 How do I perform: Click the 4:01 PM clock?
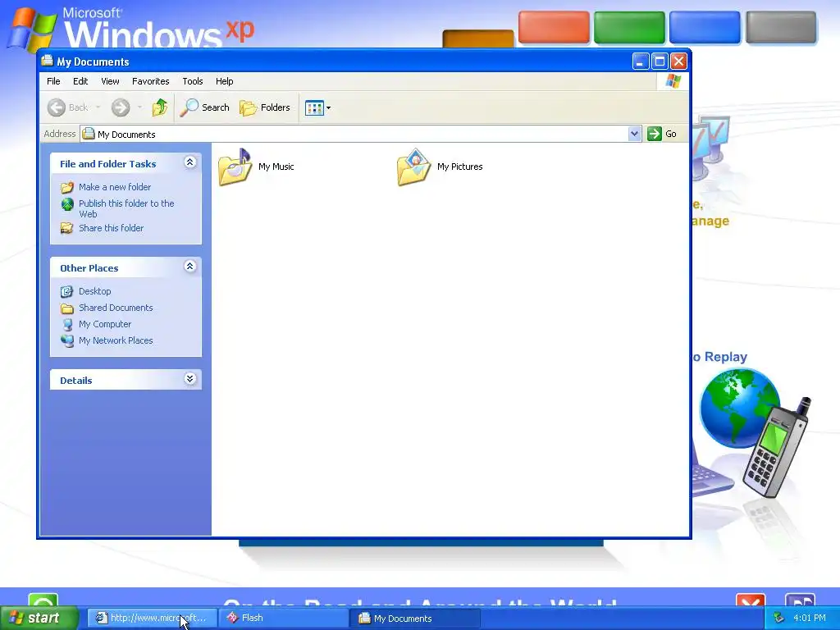click(810, 619)
